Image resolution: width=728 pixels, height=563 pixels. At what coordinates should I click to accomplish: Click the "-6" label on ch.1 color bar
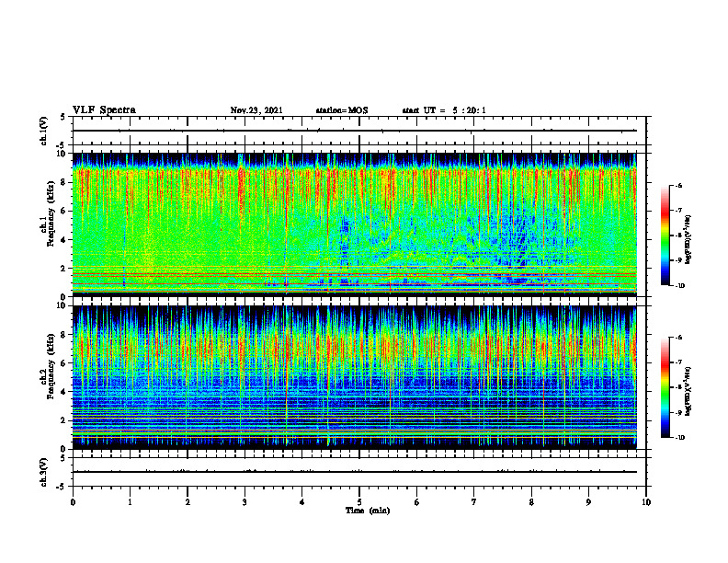(678, 185)
